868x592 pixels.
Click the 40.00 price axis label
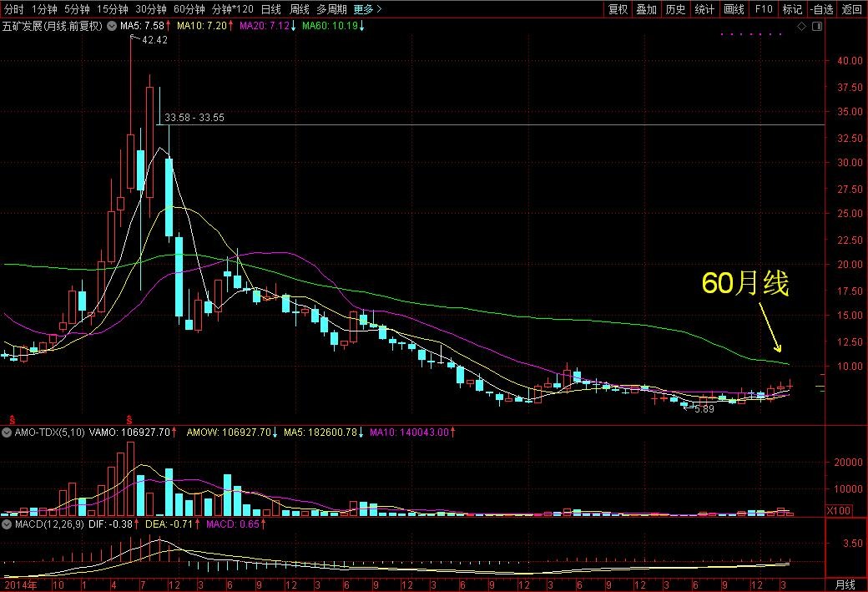click(x=850, y=61)
